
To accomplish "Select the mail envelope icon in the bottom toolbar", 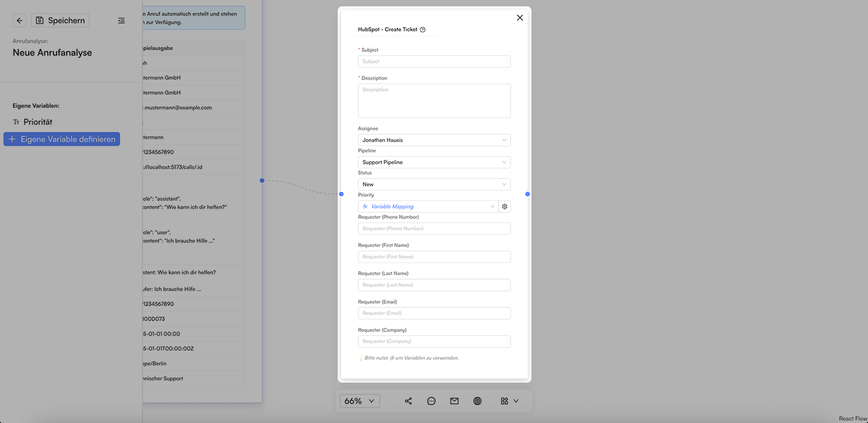I will 454,401.
